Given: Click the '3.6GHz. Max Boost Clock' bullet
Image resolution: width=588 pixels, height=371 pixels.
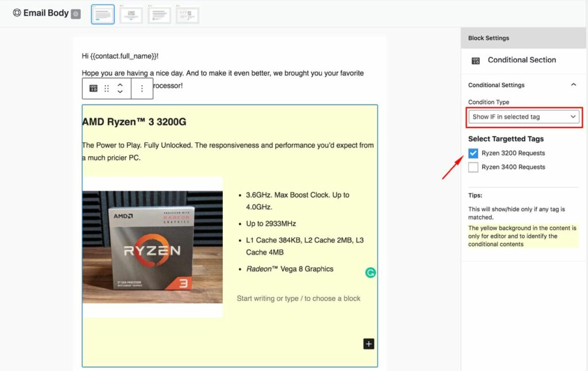Looking at the screenshot, I should [298, 200].
